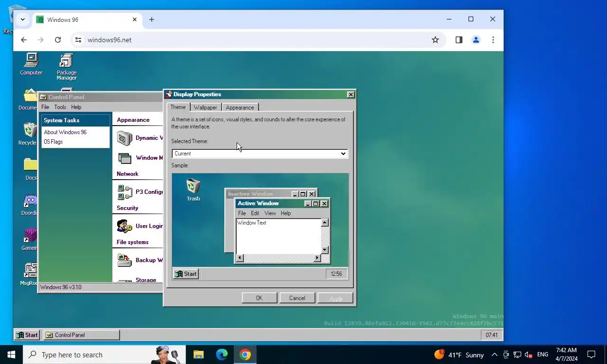
Task: Click View in sample Active Window menu
Action: click(270, 213)
